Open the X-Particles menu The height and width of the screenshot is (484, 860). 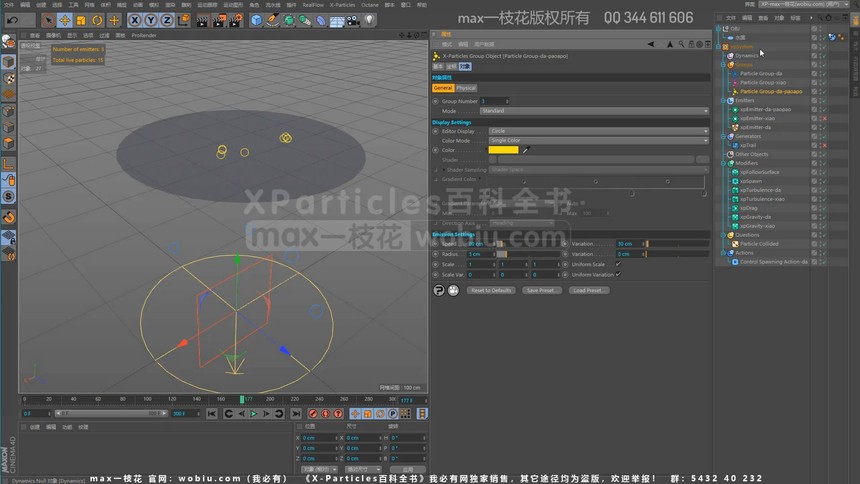coord(342,5)
